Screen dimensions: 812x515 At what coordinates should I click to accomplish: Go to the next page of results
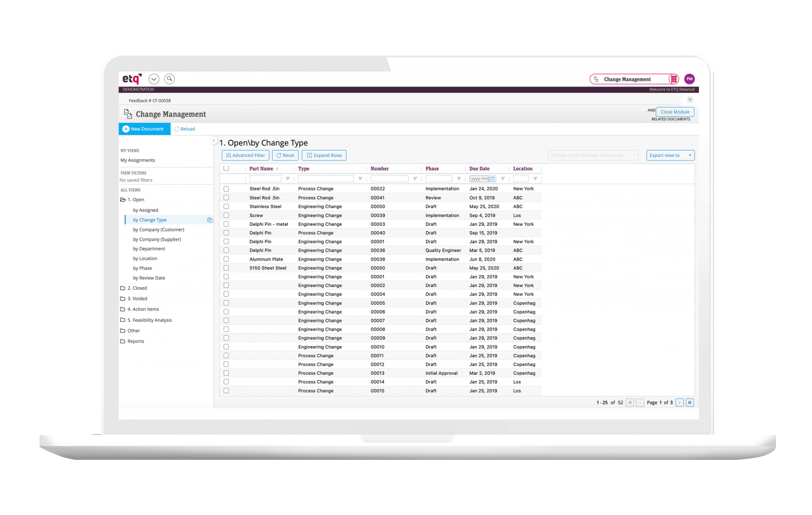point(680,402)
